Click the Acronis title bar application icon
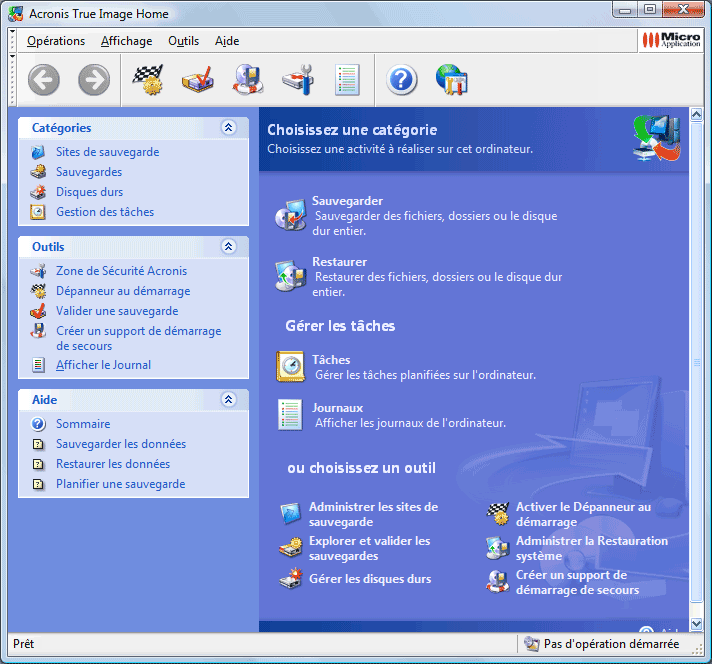Screen dimensions: 712x664 [x=16, y=14]
